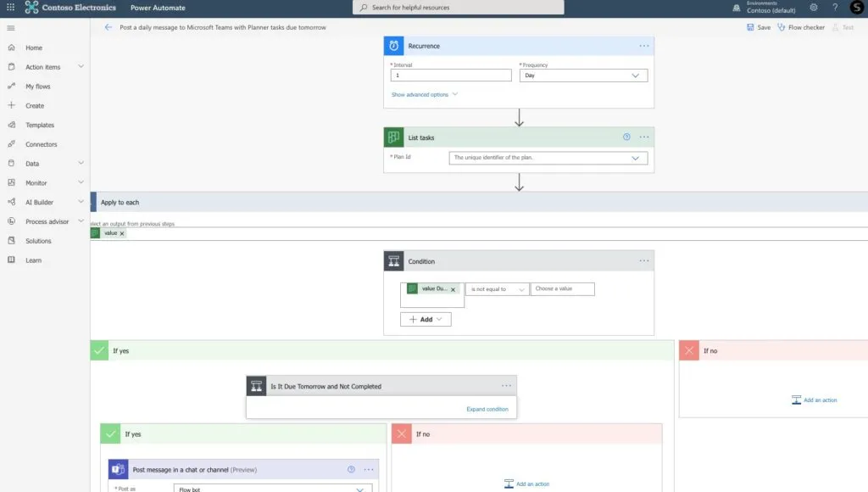Screen dimensions: 868x492
Task: Click Expand condition link
Action: point(487,410)
